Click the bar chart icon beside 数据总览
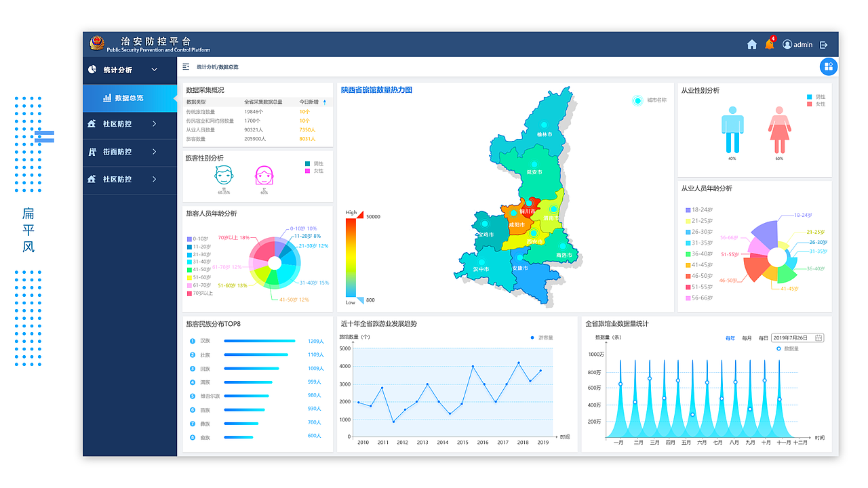 (107, 98)
